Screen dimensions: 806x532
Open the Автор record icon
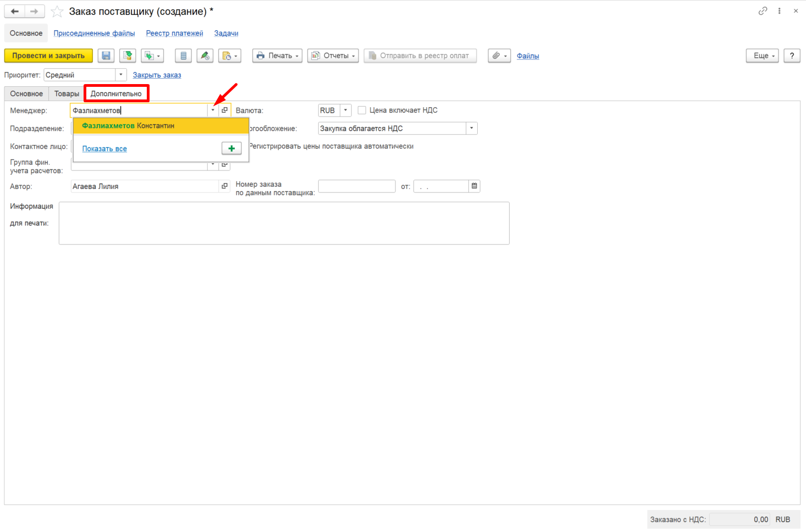(224, 186)
